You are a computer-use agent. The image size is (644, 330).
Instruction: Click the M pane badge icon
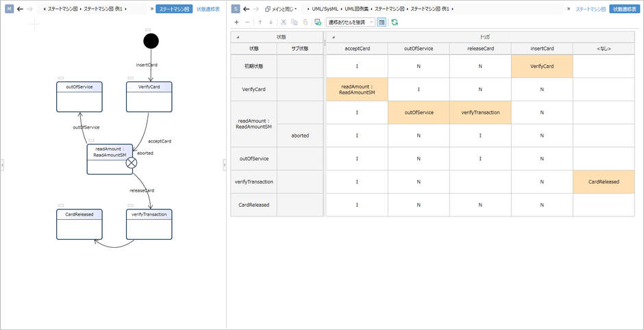click(9, 9)
